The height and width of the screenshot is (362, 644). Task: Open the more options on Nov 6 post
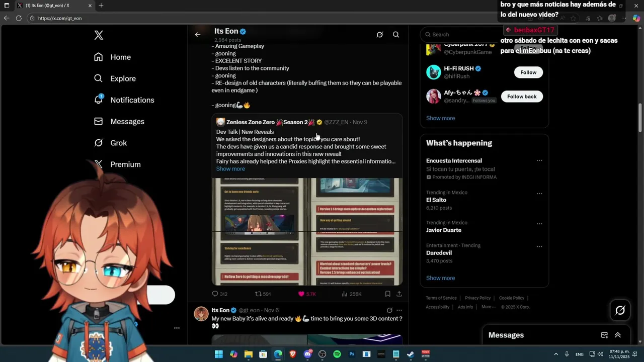[399, 310]
